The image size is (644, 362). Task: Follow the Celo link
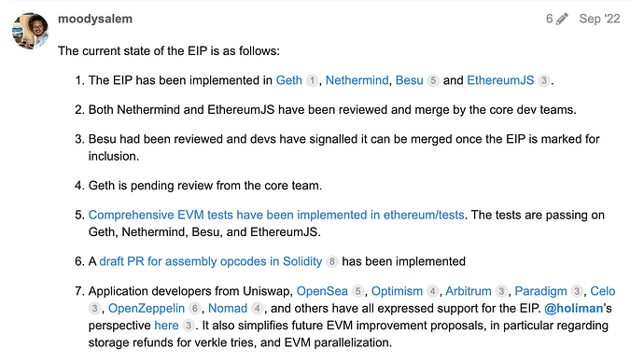click(603, 291)
